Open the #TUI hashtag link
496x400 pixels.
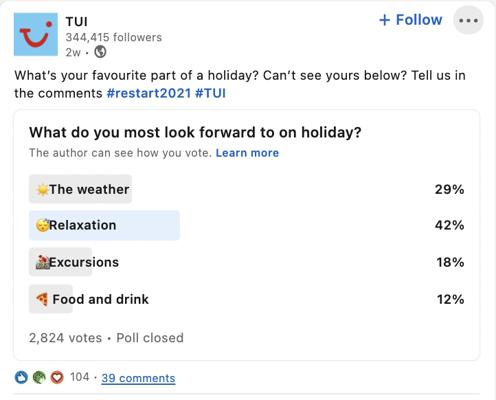click(x=210, y=93)
